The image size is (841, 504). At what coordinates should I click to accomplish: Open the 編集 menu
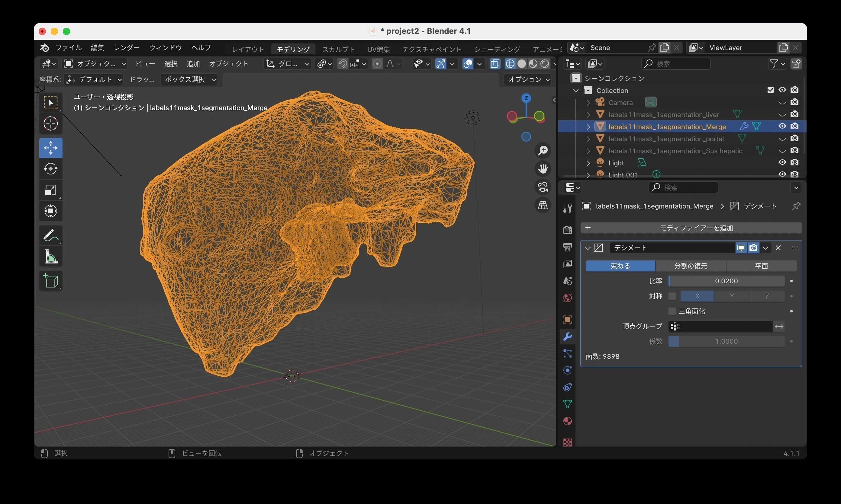tap(97, 48)
